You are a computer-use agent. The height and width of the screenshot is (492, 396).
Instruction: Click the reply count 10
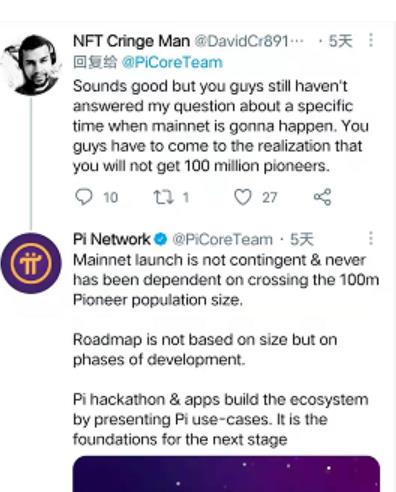click(111, 198)
